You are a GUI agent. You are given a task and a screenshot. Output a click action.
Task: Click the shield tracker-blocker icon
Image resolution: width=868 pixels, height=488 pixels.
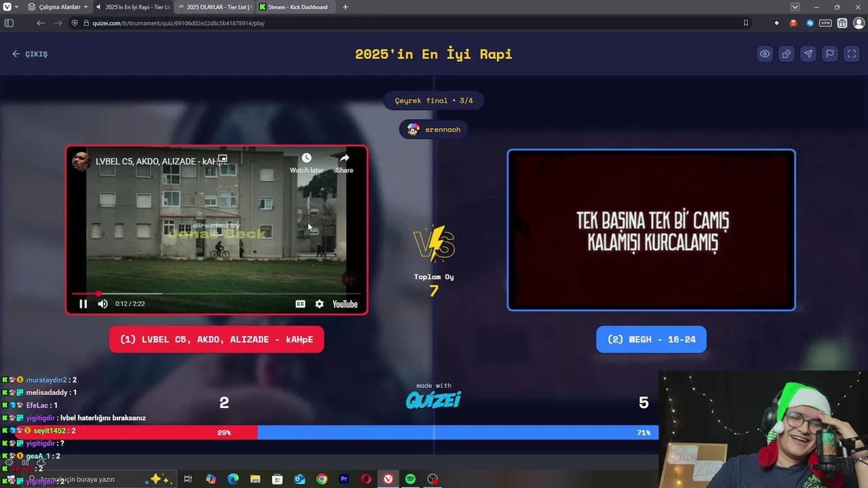click(75, 23)
